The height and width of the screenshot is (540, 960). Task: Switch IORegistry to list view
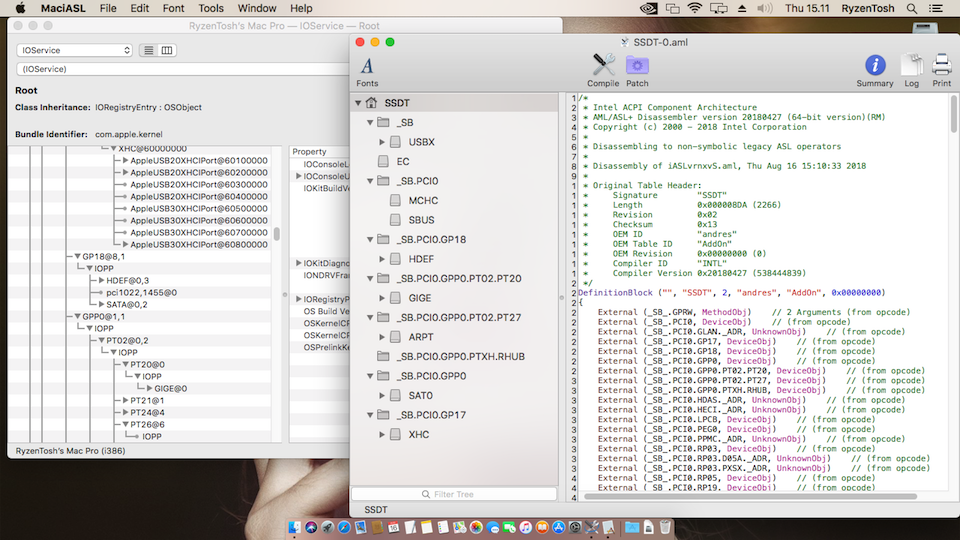(x=148, y=50)
